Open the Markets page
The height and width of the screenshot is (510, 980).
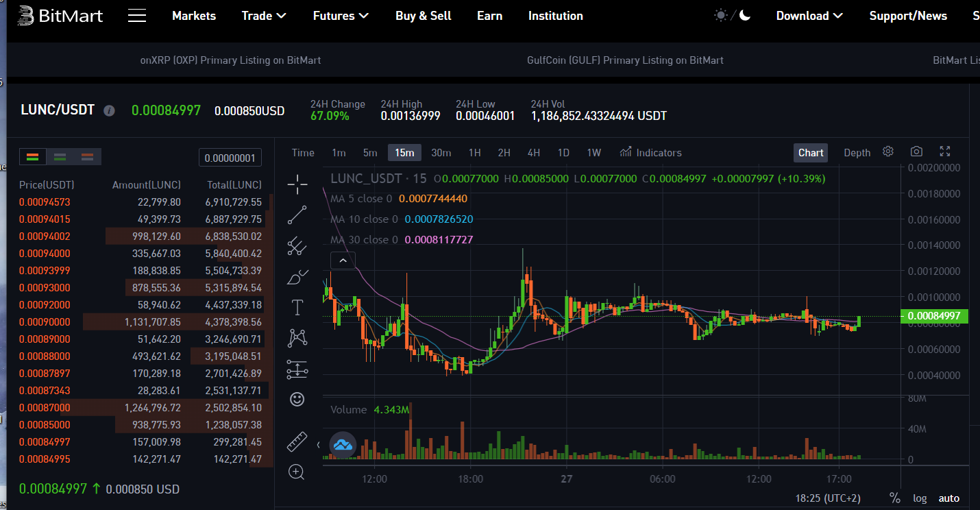194,16
